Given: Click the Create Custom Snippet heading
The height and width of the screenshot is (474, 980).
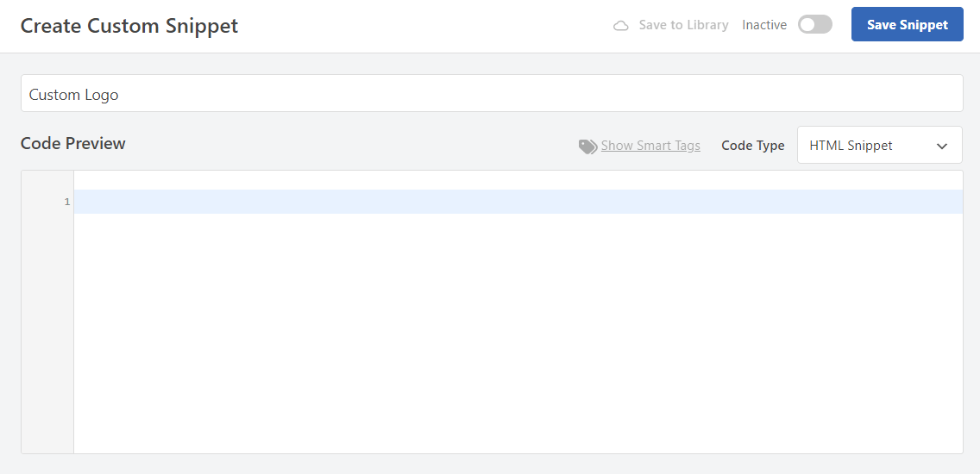Looking at the screenshot, I should [x=129, y=26].
